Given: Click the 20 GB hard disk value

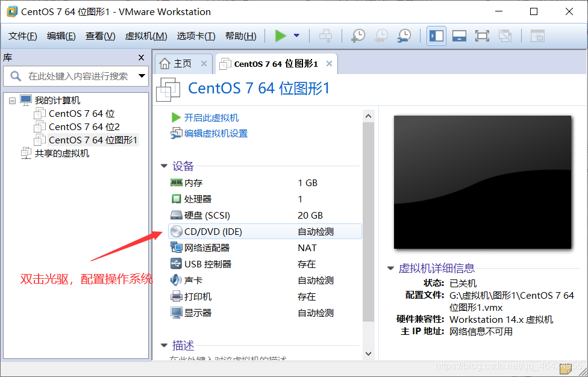Looking at the screenshot, I should point(310,216).
